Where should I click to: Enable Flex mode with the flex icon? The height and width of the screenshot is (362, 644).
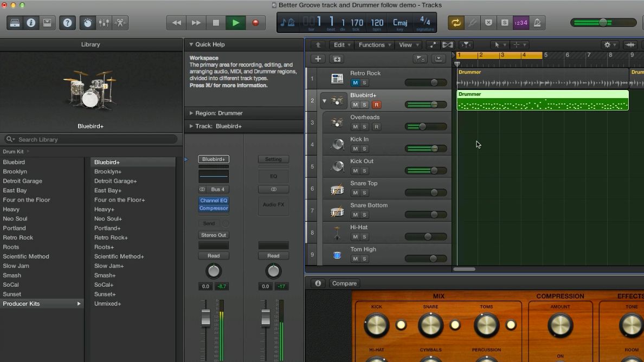coord(448,44)
